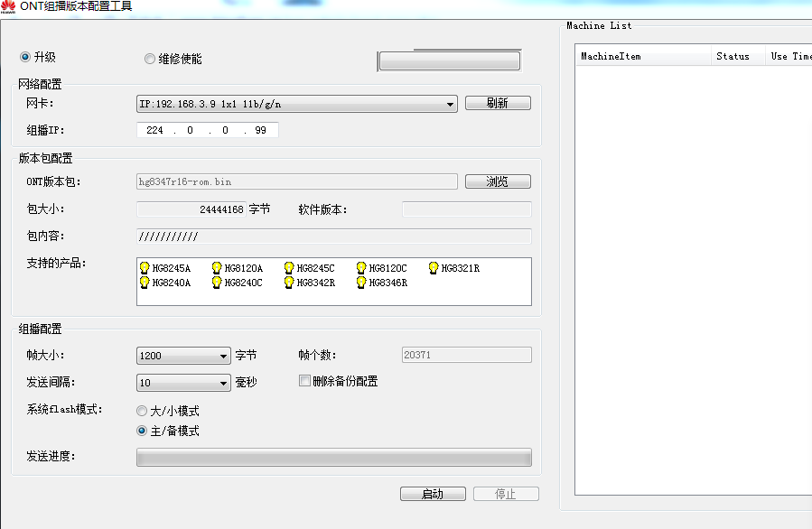
Task: Select the 升级 radio button
Action: (x=25, y=57)
